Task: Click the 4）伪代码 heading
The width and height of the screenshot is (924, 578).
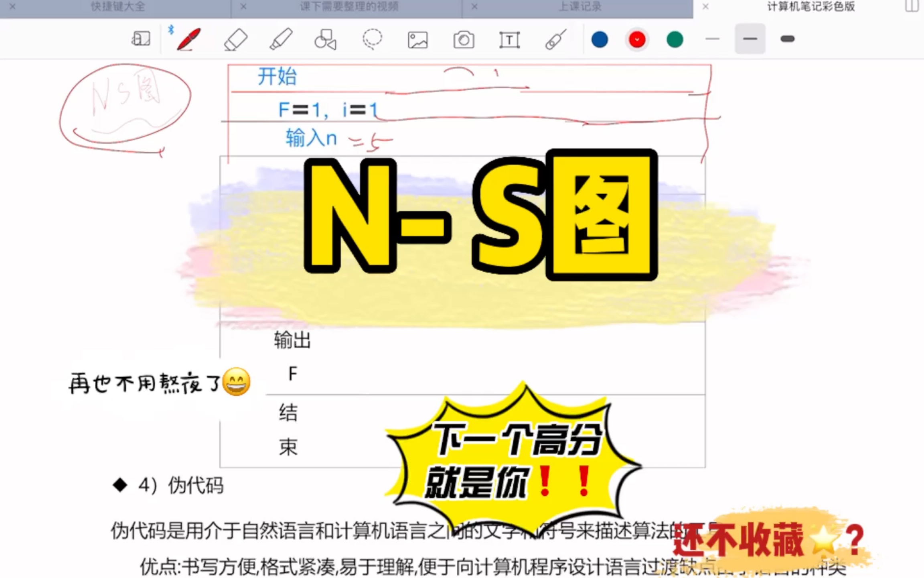Action: click(180, 486)
